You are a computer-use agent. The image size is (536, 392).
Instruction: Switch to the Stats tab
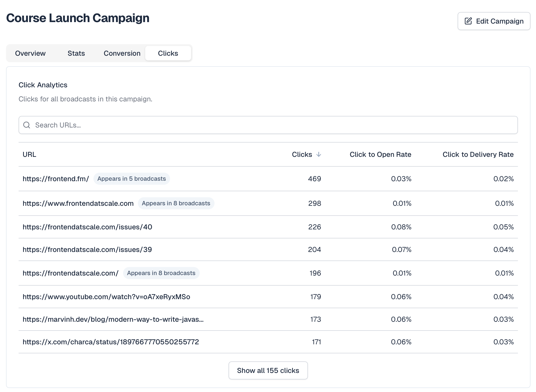(76, 53)
